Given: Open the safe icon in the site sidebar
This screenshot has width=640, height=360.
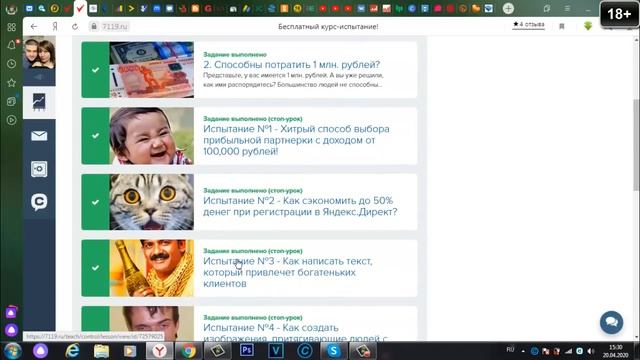Looking at the screenshot, I should tap(39, 169).
